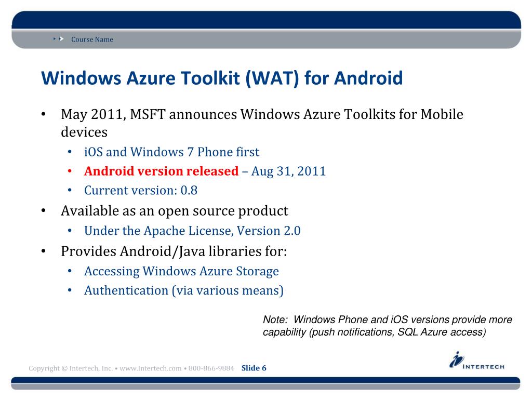The image size is (532, 399).
Task: Click the date 'Aug 31, 2011'
Action: pyautogui.click(x=288, y=171)
